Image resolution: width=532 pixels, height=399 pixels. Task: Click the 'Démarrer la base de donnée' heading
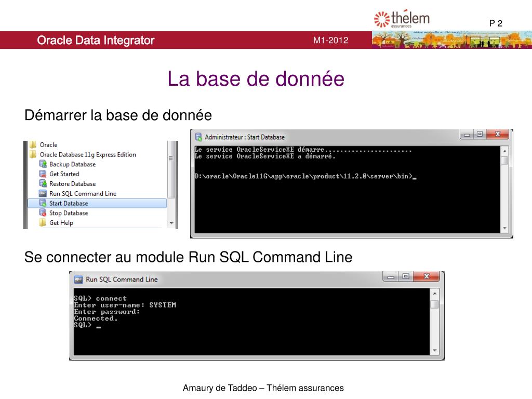click(118, 115)
